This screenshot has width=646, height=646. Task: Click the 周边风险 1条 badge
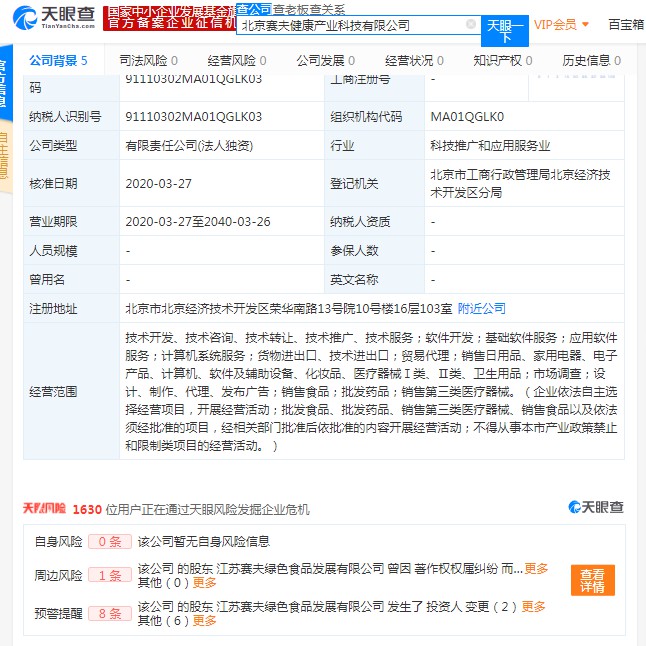(110, 575)
